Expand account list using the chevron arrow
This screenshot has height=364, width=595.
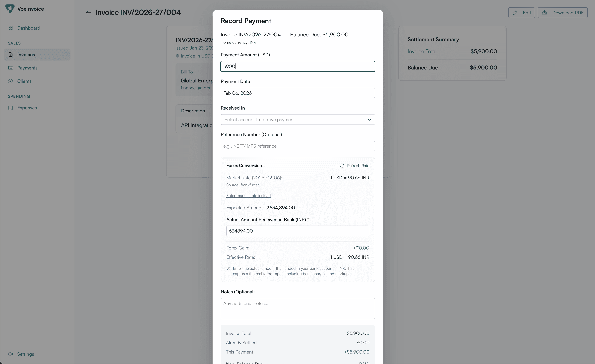pos(369,120)
